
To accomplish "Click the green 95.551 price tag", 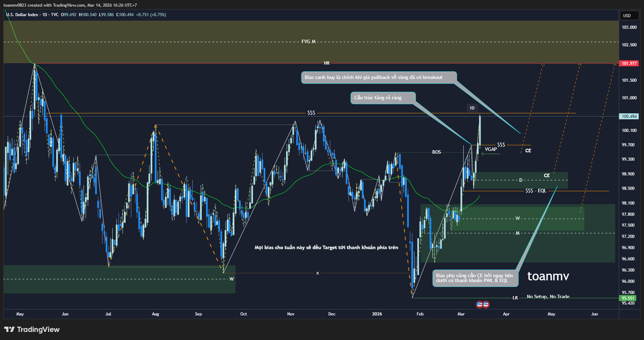I will point(628,298).
